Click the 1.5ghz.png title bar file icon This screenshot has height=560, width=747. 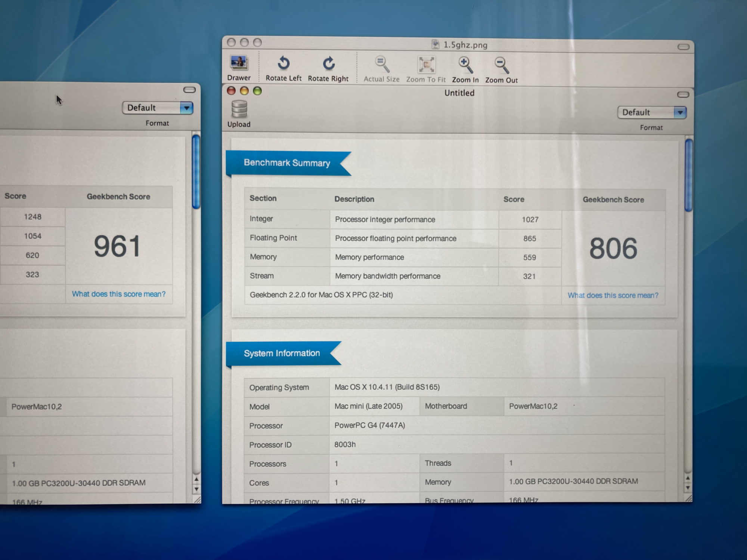coord(435,45)
